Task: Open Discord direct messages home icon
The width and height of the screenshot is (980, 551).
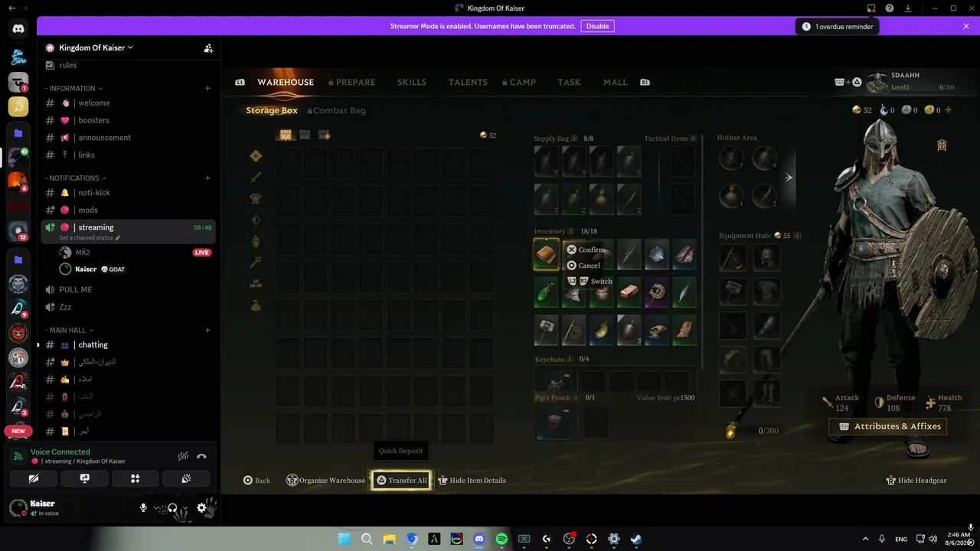Action: [18, 29]
